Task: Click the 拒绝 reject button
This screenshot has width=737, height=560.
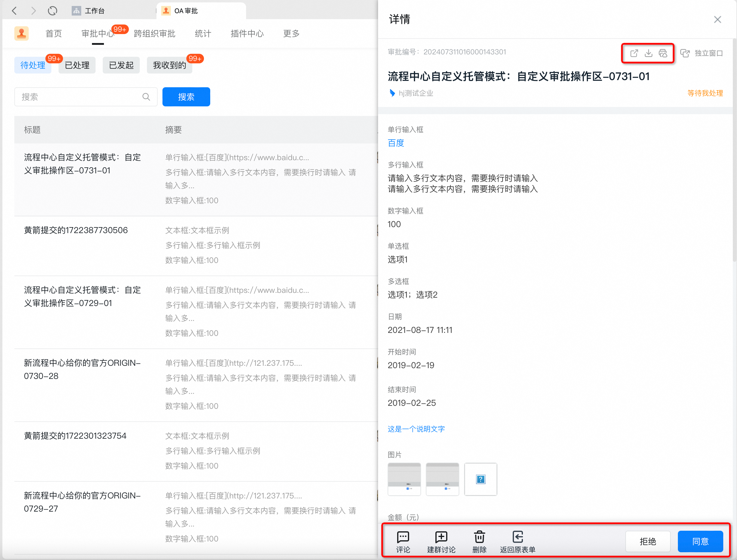Action: (x=648, y=541)
